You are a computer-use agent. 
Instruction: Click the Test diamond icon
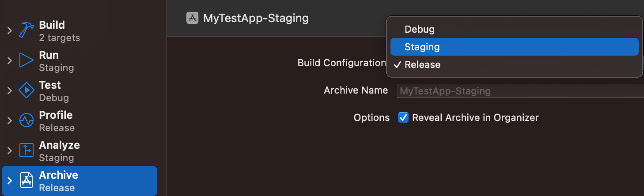(27, 90)
